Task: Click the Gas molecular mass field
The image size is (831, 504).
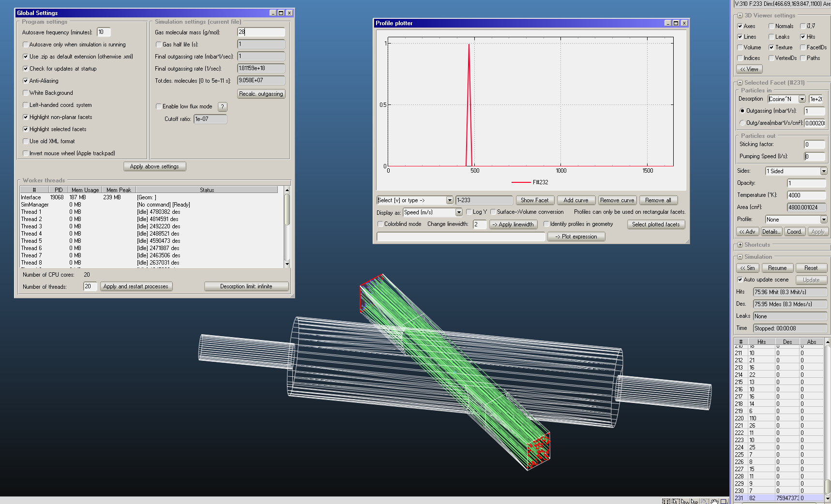Action: coord(260,32)
